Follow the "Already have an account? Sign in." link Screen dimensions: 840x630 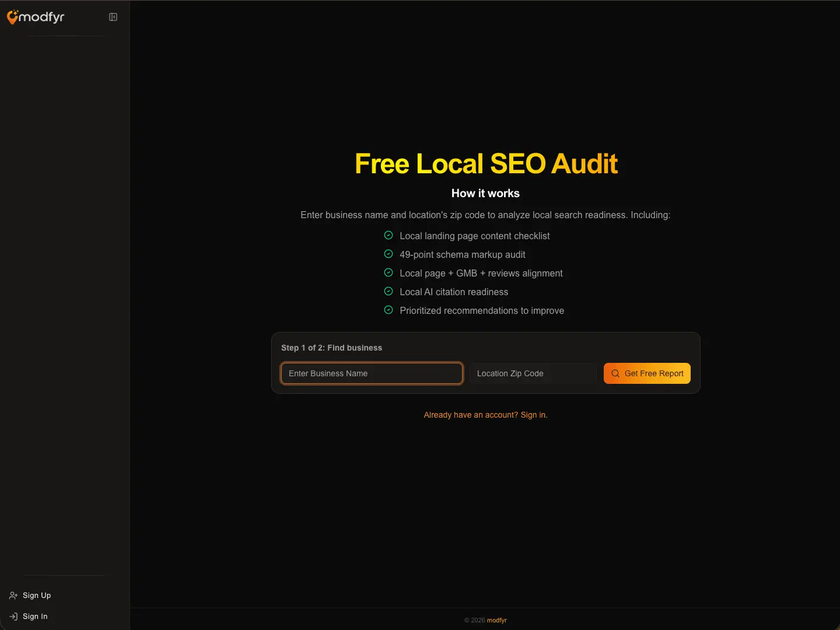coord(485,415)
